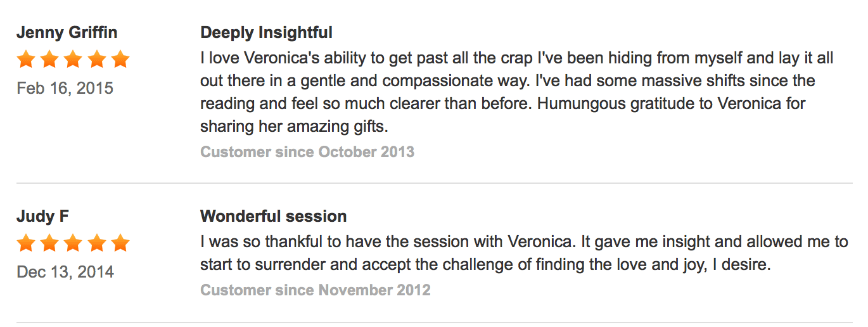
Task: Click third star of Judy F's rating
Action: (x=73, y=243)
